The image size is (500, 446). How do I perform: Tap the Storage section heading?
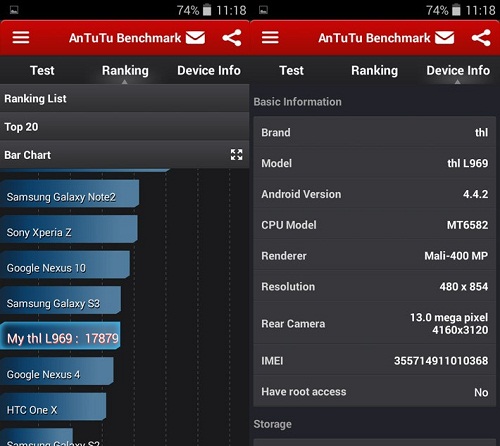point(272,424)
